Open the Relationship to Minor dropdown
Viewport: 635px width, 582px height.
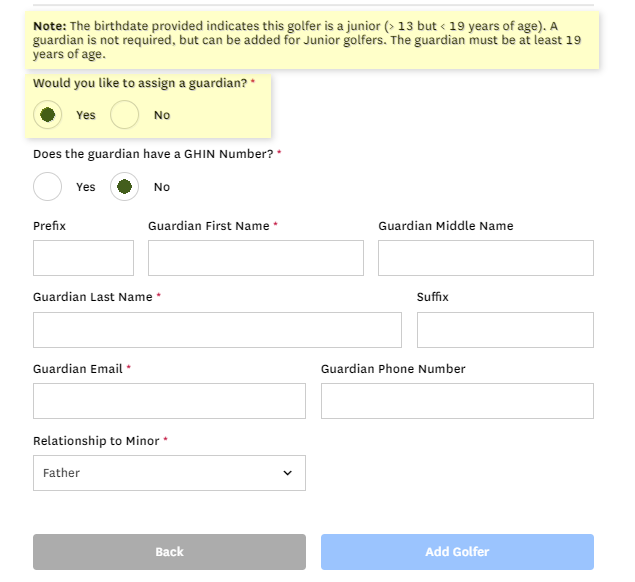pyautogui.click(x=169, y=473)
